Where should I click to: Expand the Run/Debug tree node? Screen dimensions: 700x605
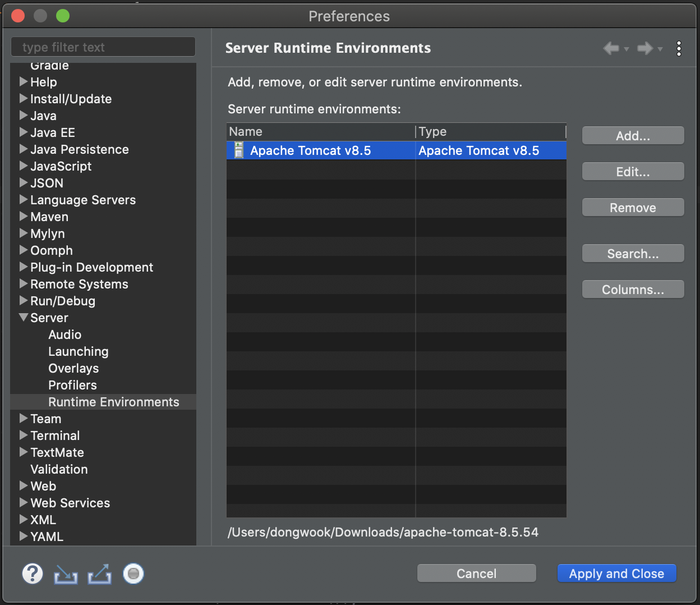tap(24, 300)
